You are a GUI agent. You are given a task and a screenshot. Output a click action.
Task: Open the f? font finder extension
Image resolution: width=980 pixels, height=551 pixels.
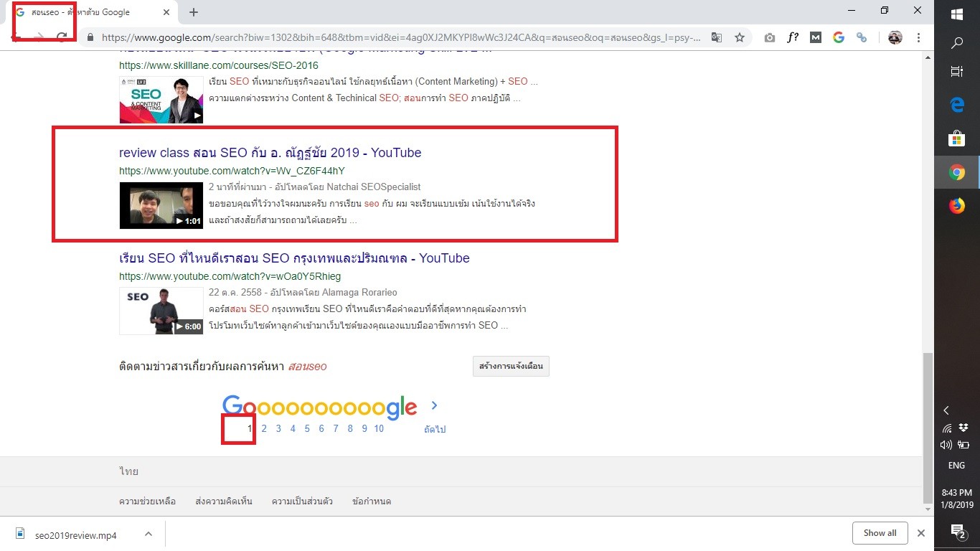793,37
